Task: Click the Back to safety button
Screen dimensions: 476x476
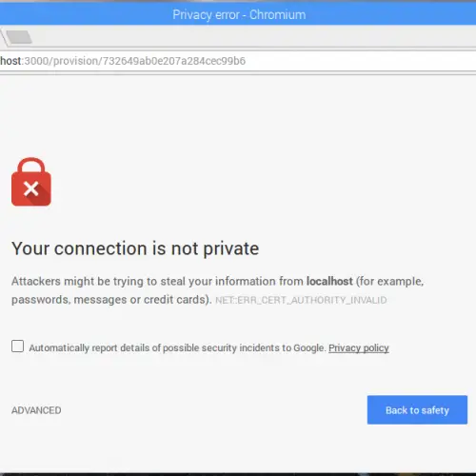Action: [417, 409]
